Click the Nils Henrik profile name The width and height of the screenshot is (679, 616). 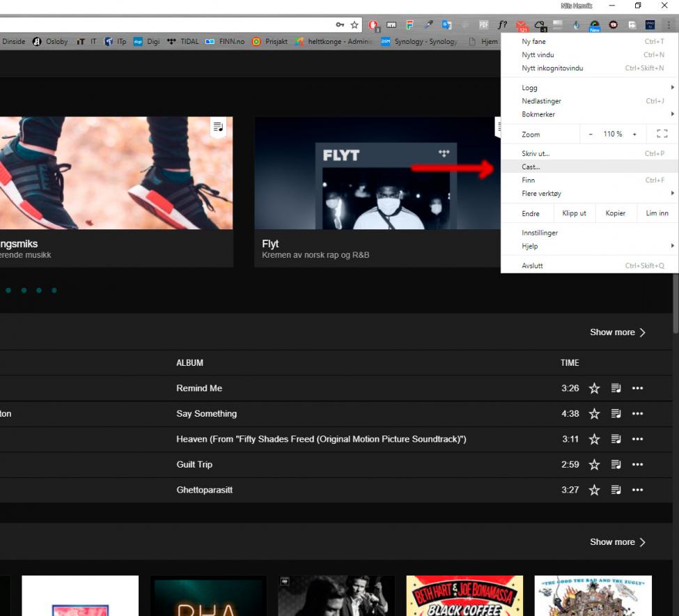pos(577,6)
